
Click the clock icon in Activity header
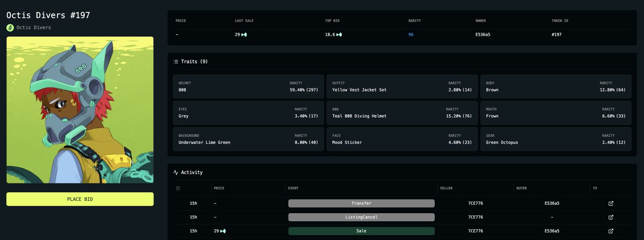[178, 189]
